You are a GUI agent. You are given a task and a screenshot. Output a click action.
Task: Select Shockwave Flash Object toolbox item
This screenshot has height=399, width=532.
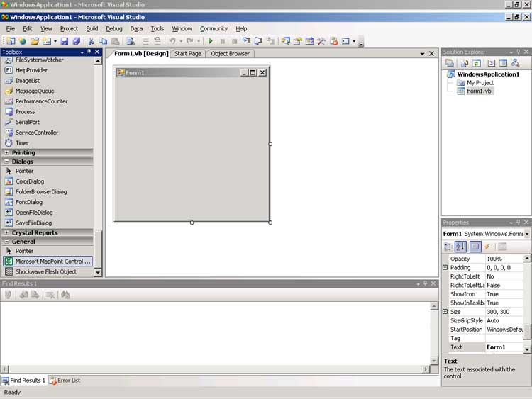tap(48, 271)
